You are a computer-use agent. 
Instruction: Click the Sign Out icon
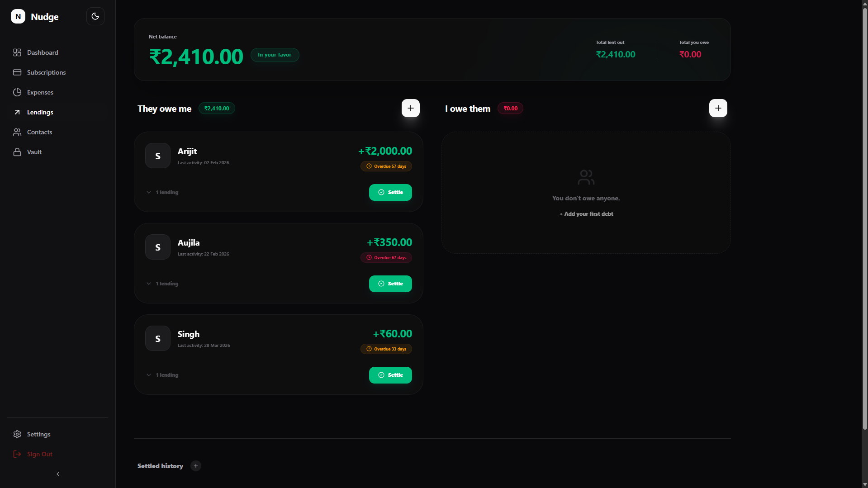(17, 454)
